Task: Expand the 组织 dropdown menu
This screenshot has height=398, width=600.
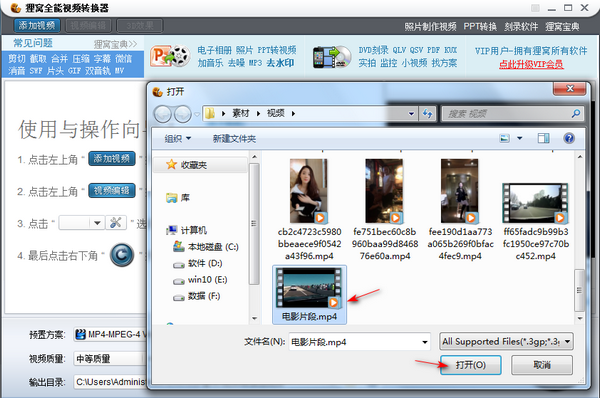Action: click(x=178, y=139)
